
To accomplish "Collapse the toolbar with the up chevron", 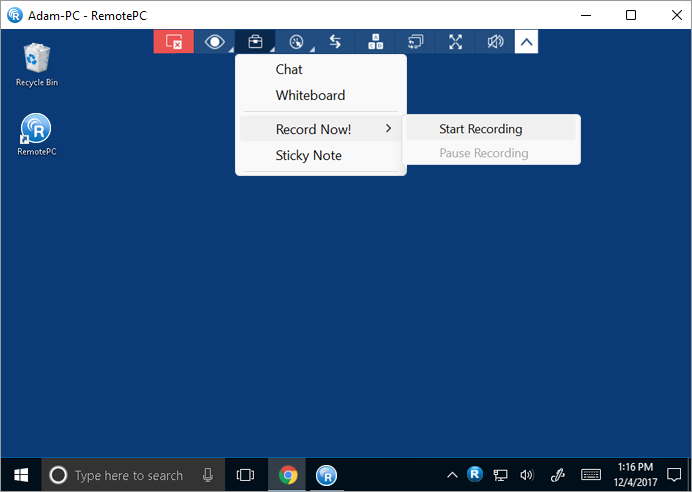I will point(527,42).
